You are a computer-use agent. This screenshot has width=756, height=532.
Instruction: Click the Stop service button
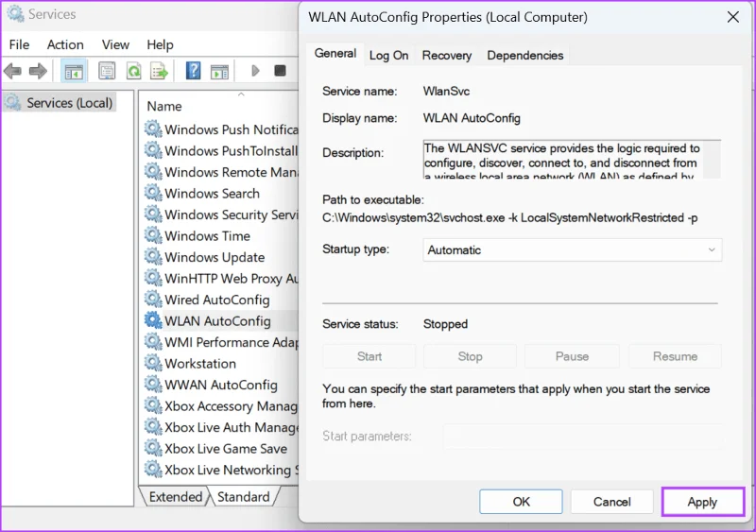point(470,356)
